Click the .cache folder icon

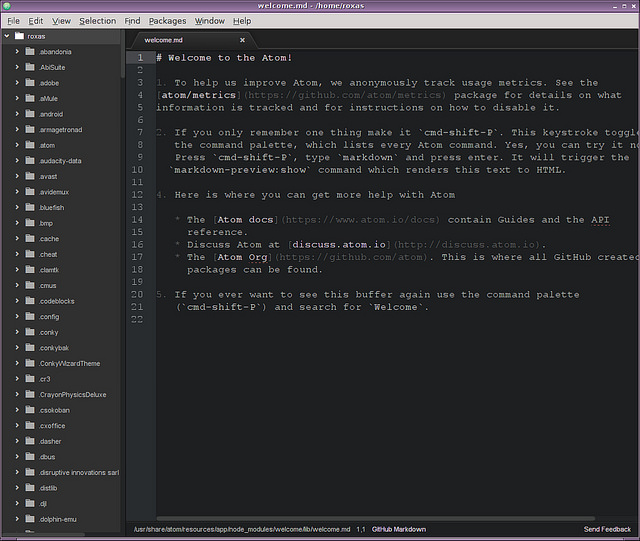[30, 238]
